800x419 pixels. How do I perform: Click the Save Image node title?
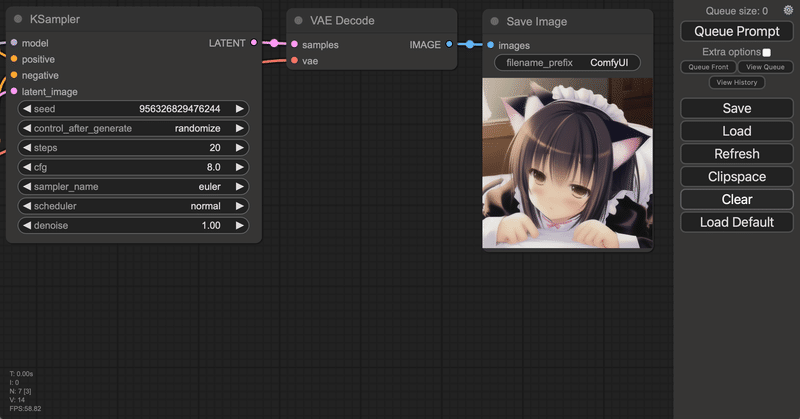537,21
